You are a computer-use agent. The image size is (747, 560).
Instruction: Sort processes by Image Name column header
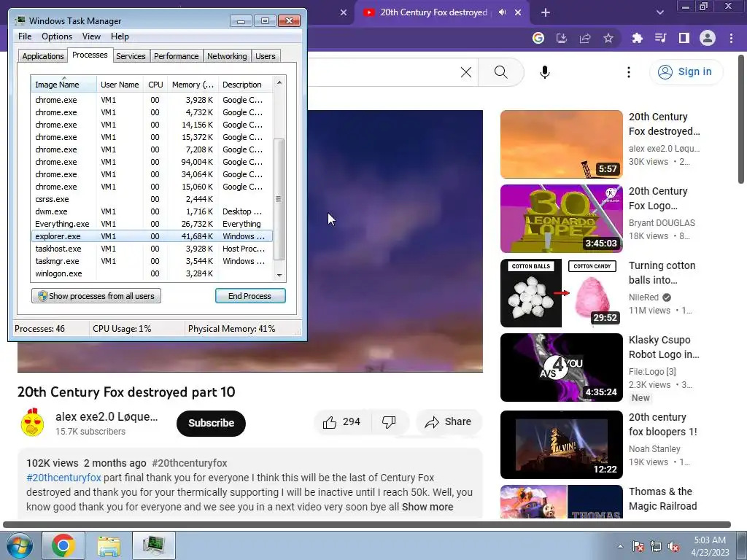pos(64,85)
